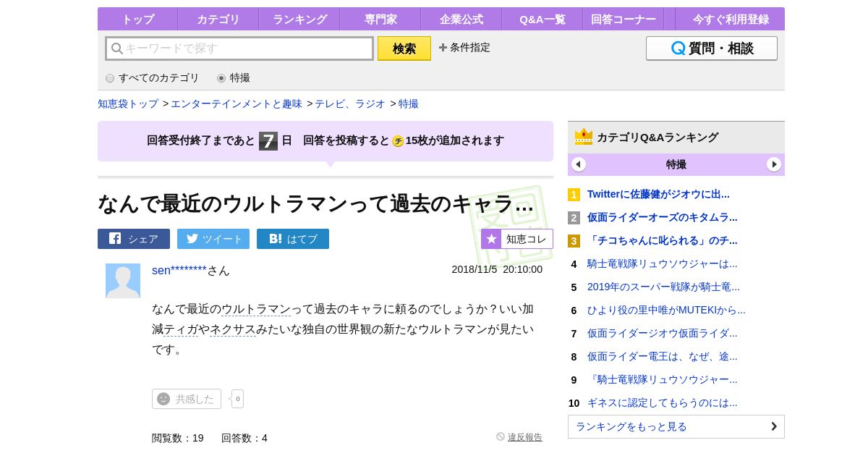Open 条件指定 search options
Image resolution: width=868 pixels, height=456 pixels.
coord(464,48)
